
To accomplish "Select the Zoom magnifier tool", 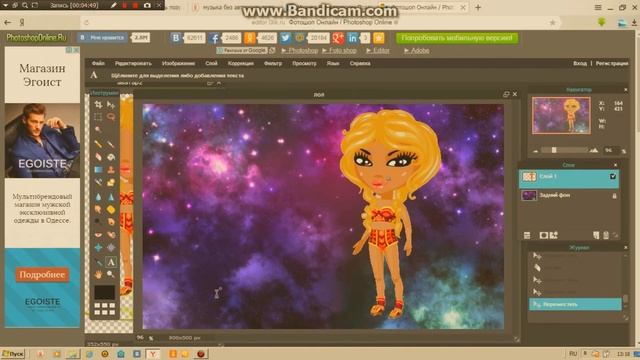I will point(111,274).
